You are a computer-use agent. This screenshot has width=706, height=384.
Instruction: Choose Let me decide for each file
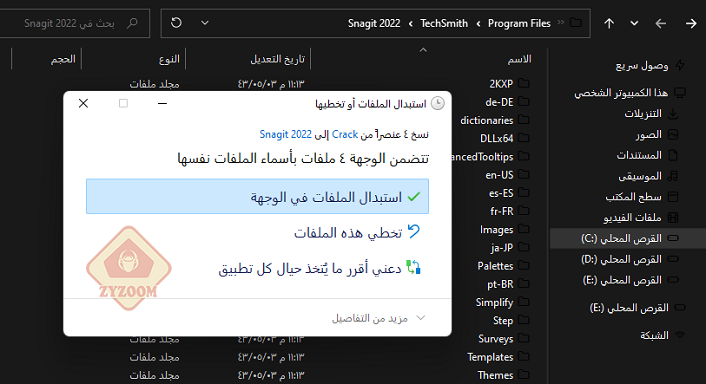point(320,268)
